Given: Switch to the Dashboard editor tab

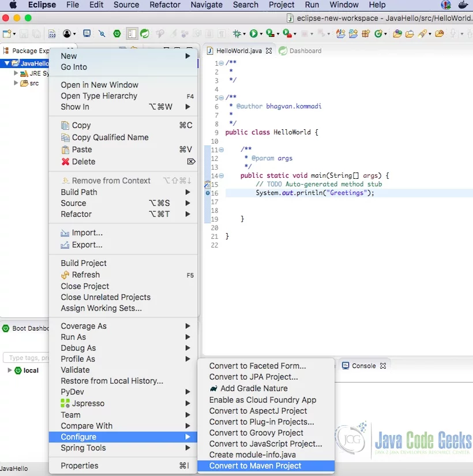Looking at the screenshot, I should click(301, 51).
